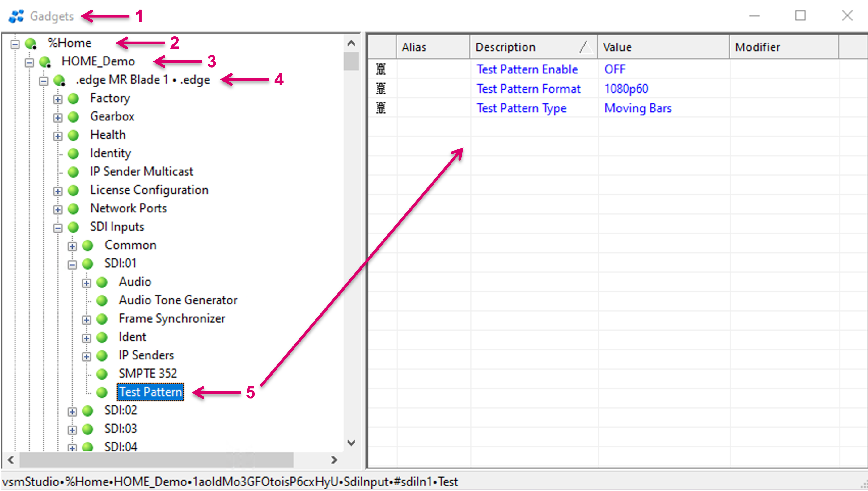
Task: Click the parameter icon beside Test Pattern Format
Action: point(381,89)
